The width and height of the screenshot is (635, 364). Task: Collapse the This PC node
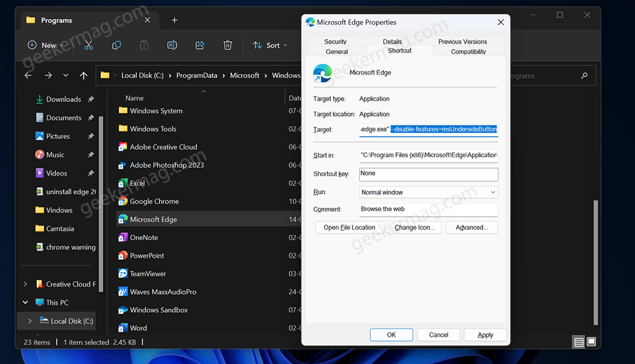(25, 302)
